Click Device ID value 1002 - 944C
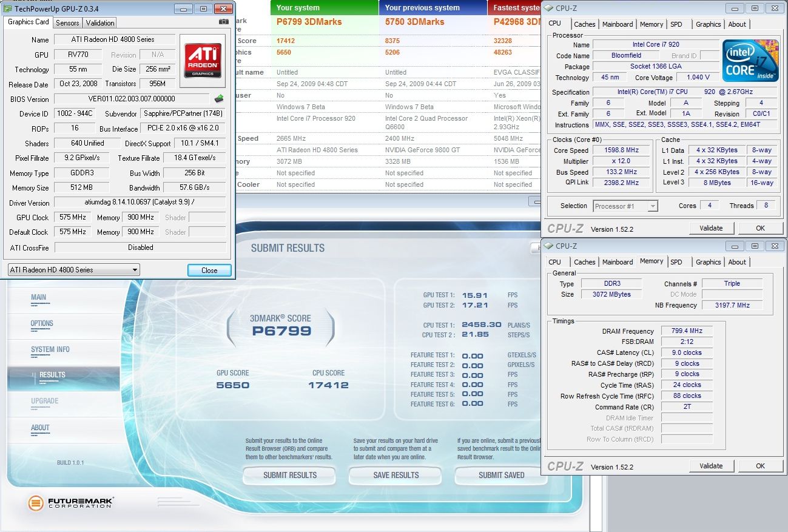Viewport: 788px width, 532px height. click(x=76, y=113)
